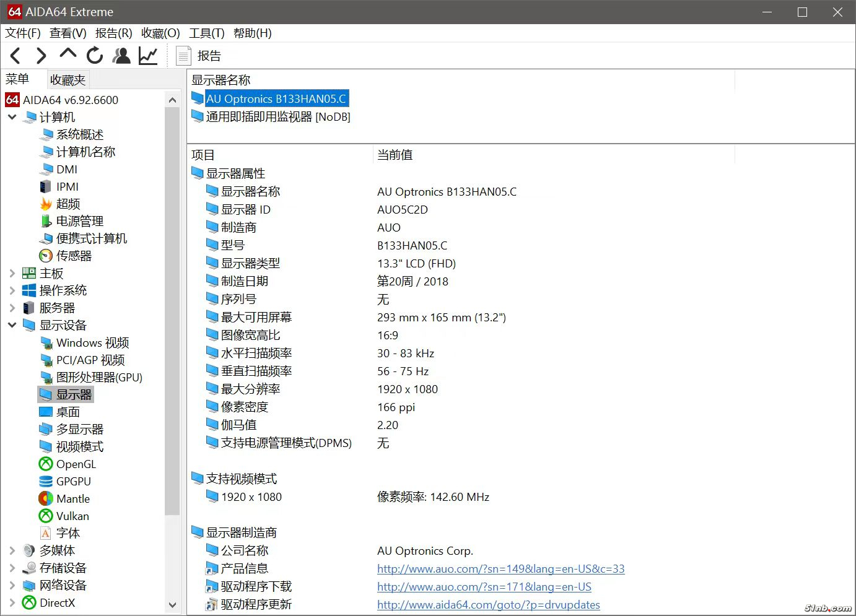Open the aida64.com driver updates link

click(x=488, y=604)
